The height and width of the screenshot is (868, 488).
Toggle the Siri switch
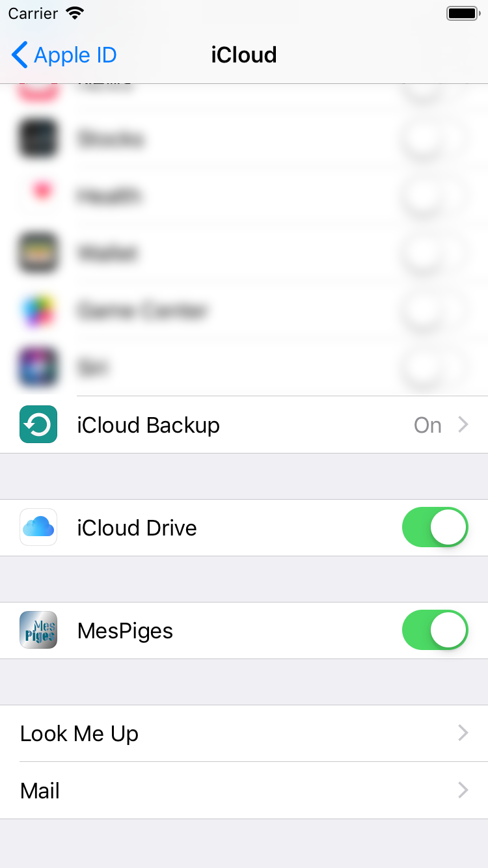(435, 367)
